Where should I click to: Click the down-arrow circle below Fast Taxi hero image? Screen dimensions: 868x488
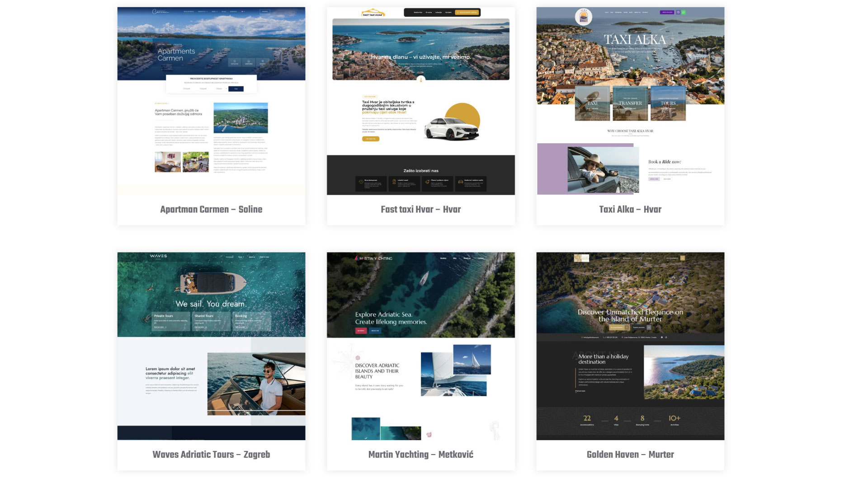coord(420,80)
